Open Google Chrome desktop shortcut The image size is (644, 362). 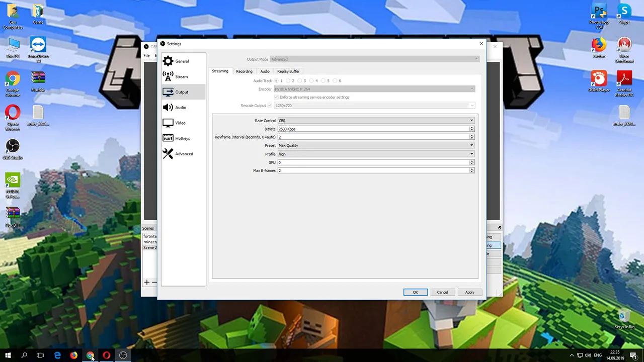point(13,84)
